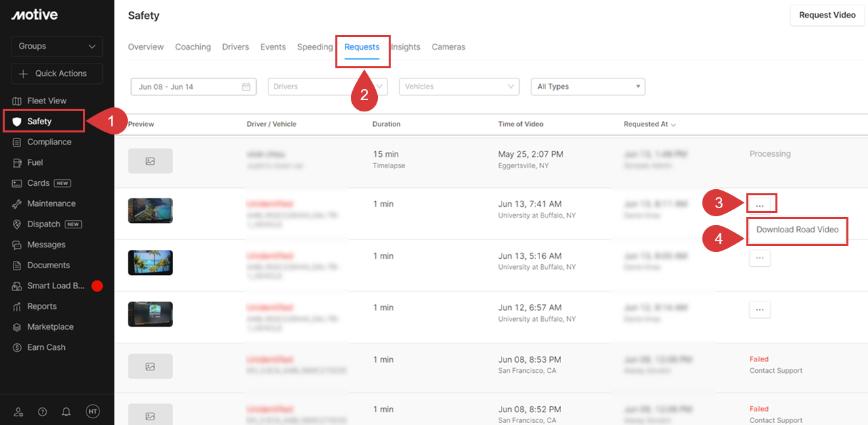Open the Vehicles filter dropdown

459,86
